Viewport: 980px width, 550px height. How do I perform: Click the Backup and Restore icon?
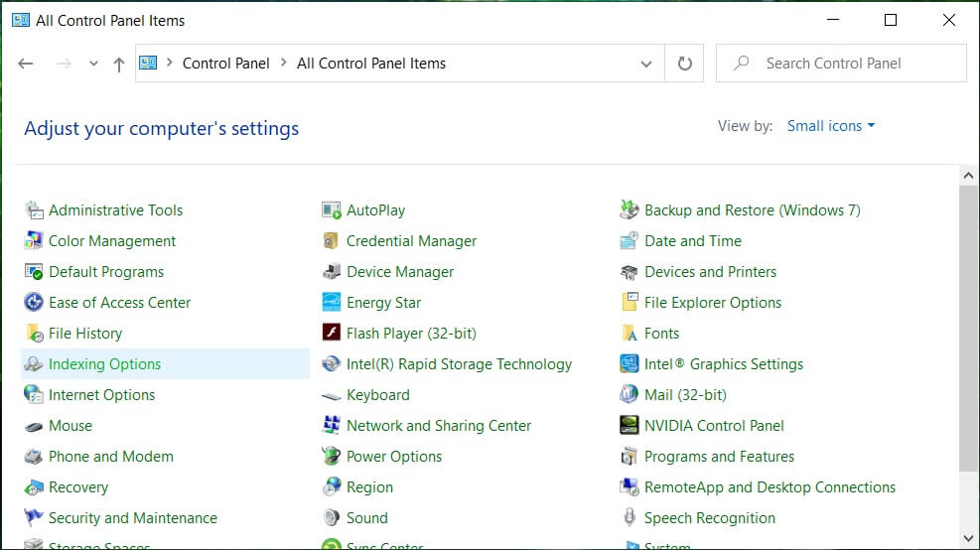click(629, 210)
